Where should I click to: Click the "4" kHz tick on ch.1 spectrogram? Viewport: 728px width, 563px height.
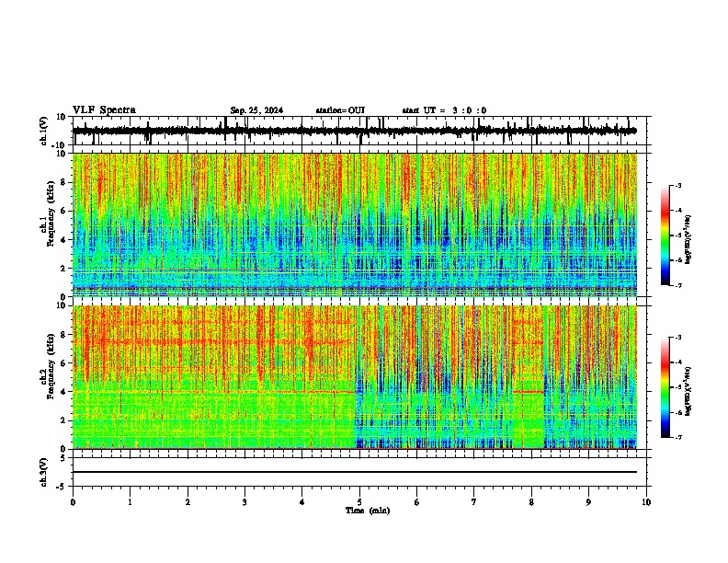[x=64, y=240]
